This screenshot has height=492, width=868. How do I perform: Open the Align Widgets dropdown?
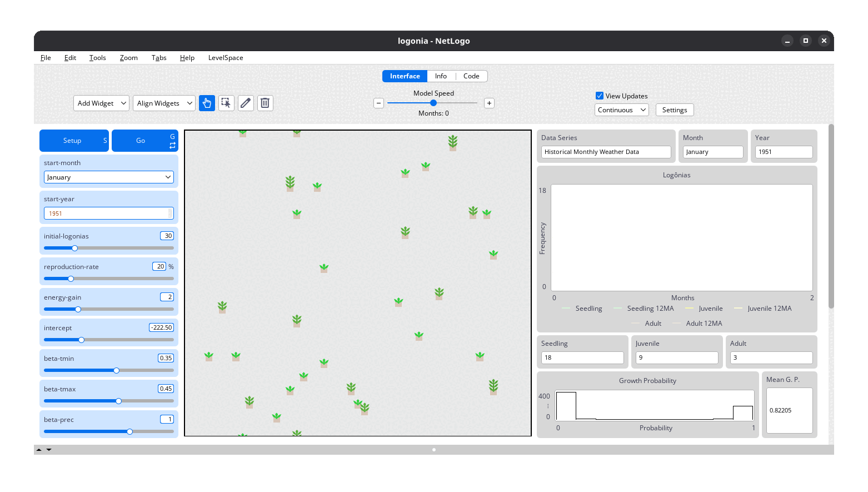[x=164, y=103]
